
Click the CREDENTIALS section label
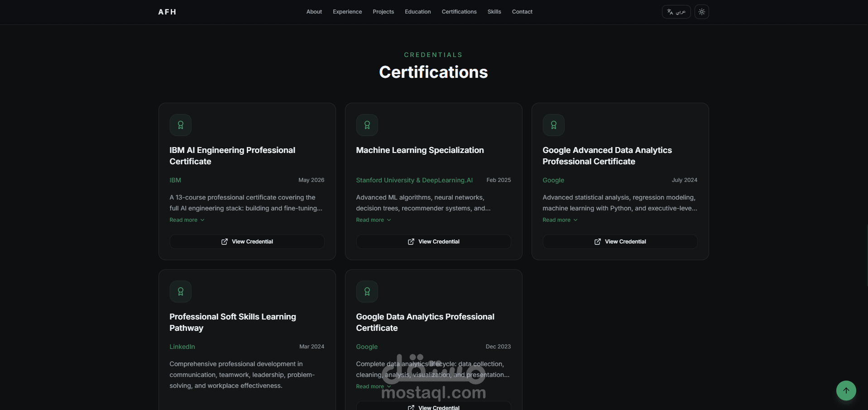[x=433, y=55]
